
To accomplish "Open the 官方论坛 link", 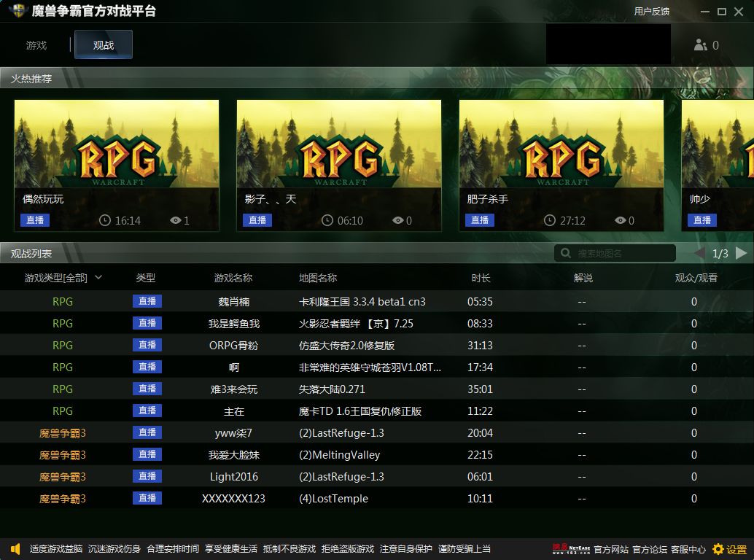I will click(x=650, y=549).
